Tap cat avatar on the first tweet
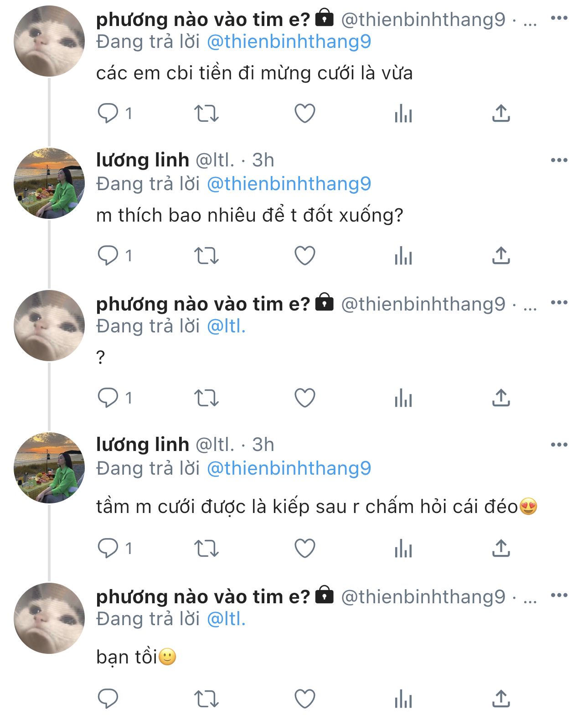Screen dimensions: 588x720 coord(49,41)
